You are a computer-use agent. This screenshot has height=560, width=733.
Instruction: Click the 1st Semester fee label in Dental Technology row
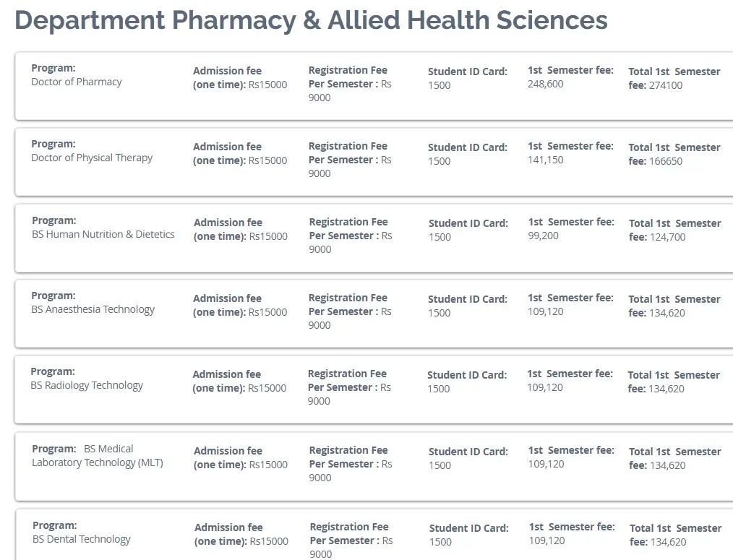point(572,527)
